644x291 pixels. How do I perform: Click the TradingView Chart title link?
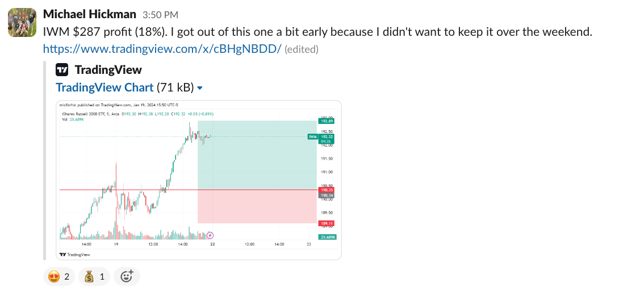click(x=104, y=88)
